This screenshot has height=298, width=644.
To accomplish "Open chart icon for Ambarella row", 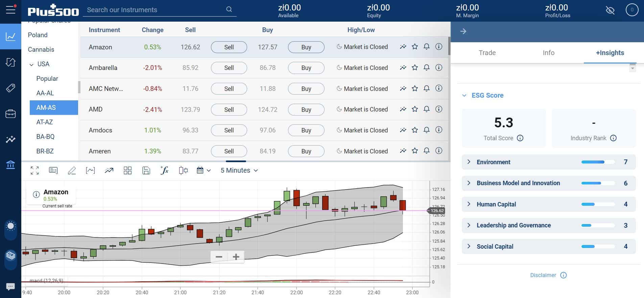I will coord(403,68).
